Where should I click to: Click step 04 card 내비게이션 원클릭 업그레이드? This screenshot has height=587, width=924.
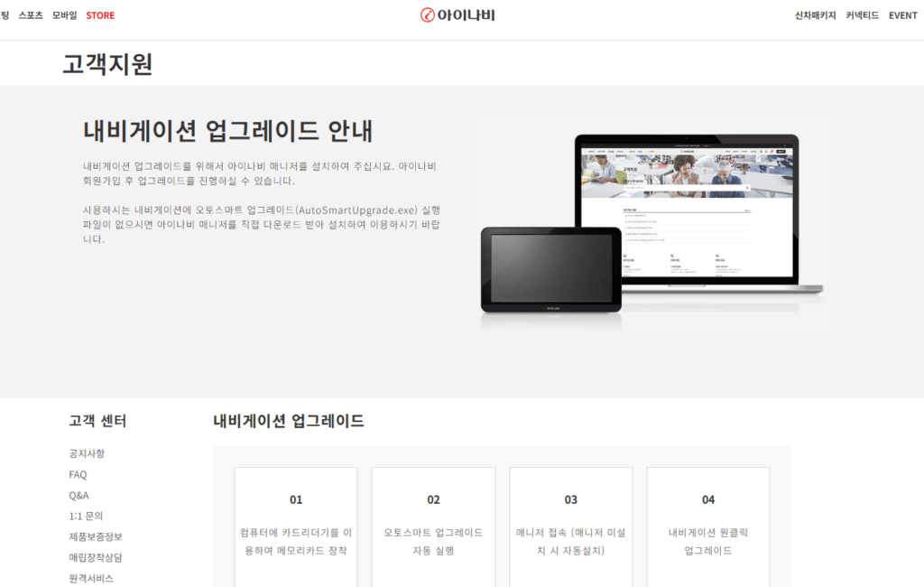click(708, 526)
